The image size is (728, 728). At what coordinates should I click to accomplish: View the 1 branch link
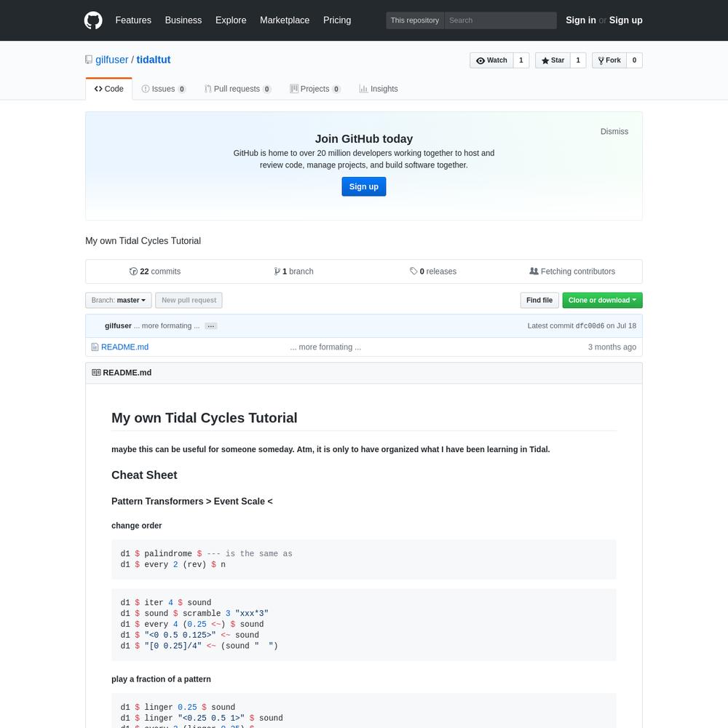pos(294,272)
